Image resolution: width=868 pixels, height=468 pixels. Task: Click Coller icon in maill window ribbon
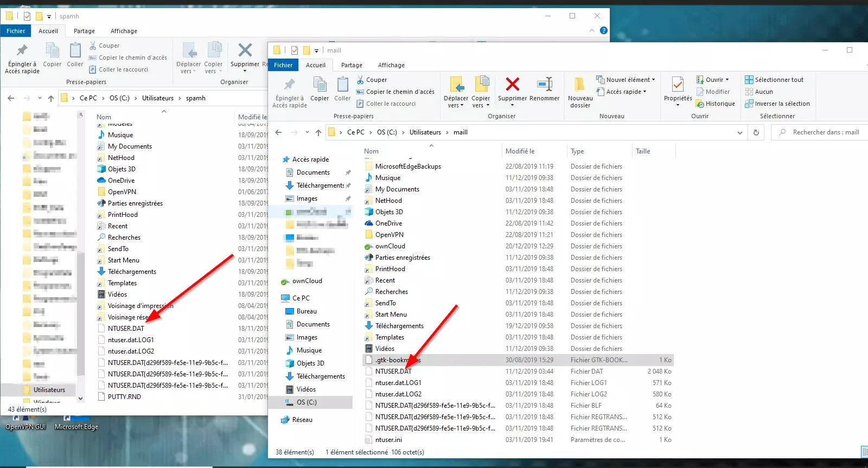tap(342, 85)
